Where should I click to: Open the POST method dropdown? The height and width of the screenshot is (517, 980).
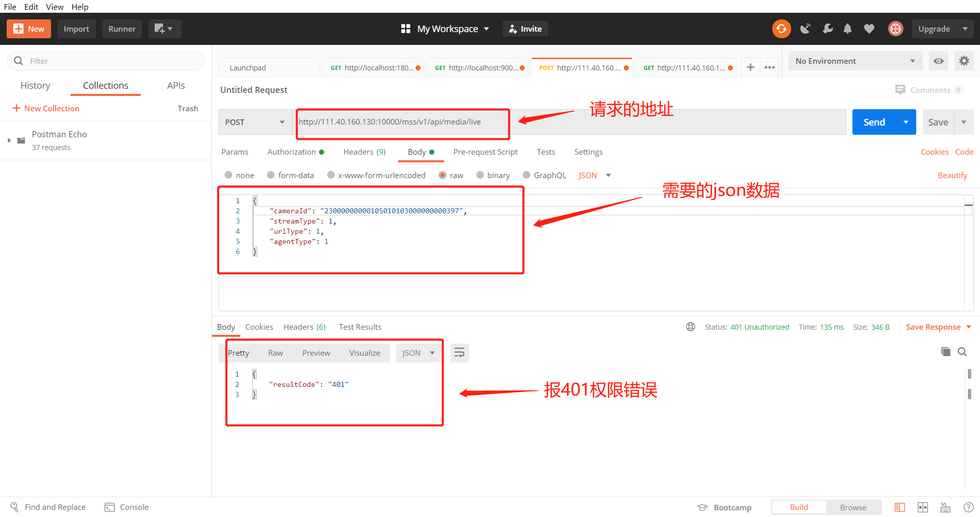[255, 122]
